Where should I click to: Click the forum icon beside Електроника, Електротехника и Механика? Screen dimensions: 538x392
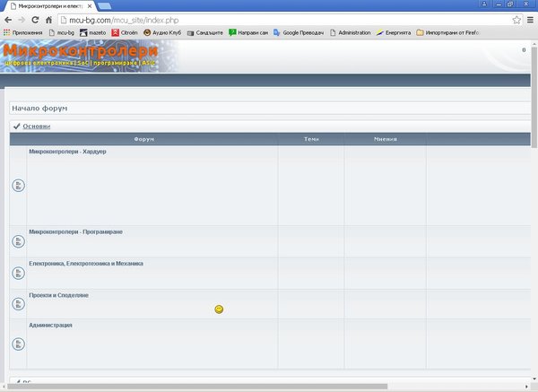[x=18, y=274]
